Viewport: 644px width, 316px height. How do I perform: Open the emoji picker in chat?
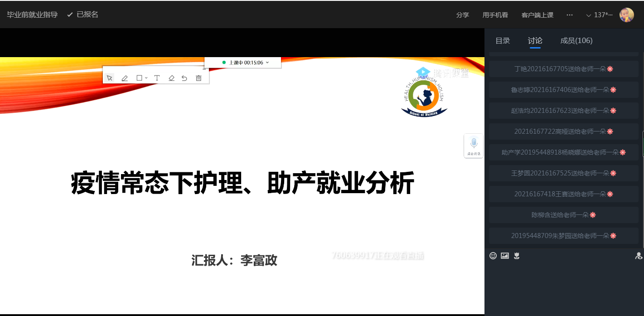coord(493,256)
